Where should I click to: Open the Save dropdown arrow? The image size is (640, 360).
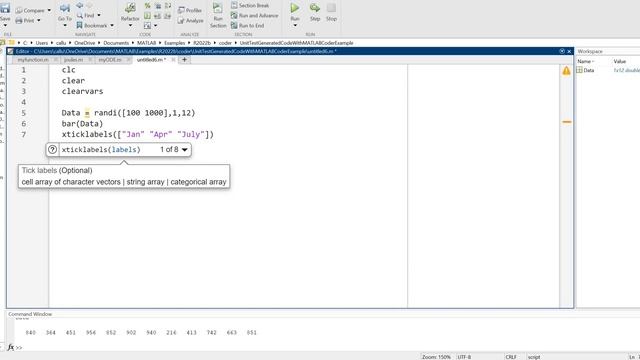pyautogui.click(x=5, y=25)
